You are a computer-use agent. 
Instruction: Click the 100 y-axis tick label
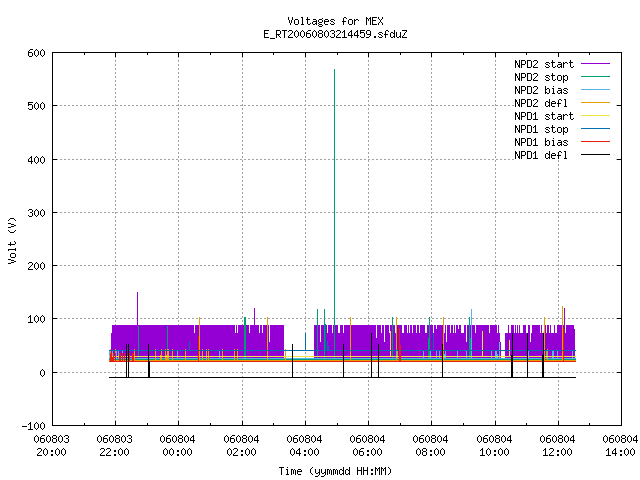(36, 319)
